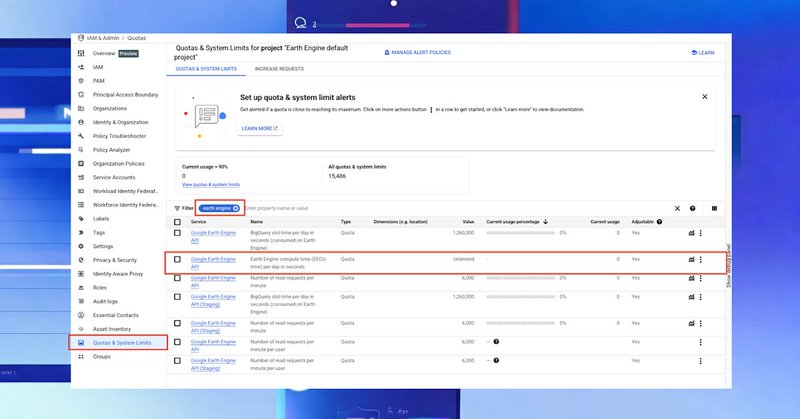The height and width of the screenshot is (419, 800).
Task: Open Google Earth Engine API link in compute time row
Action: [x=213, y=263]
